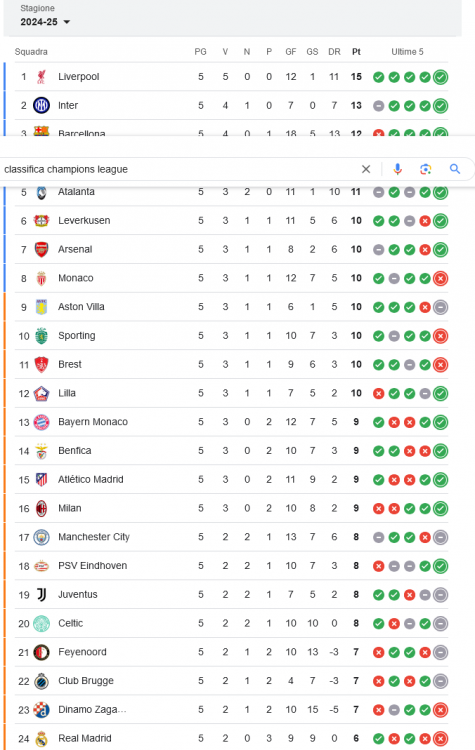Click the Inter club crest
This screenshot has width=475, height=750.
(x=42, y=105)
